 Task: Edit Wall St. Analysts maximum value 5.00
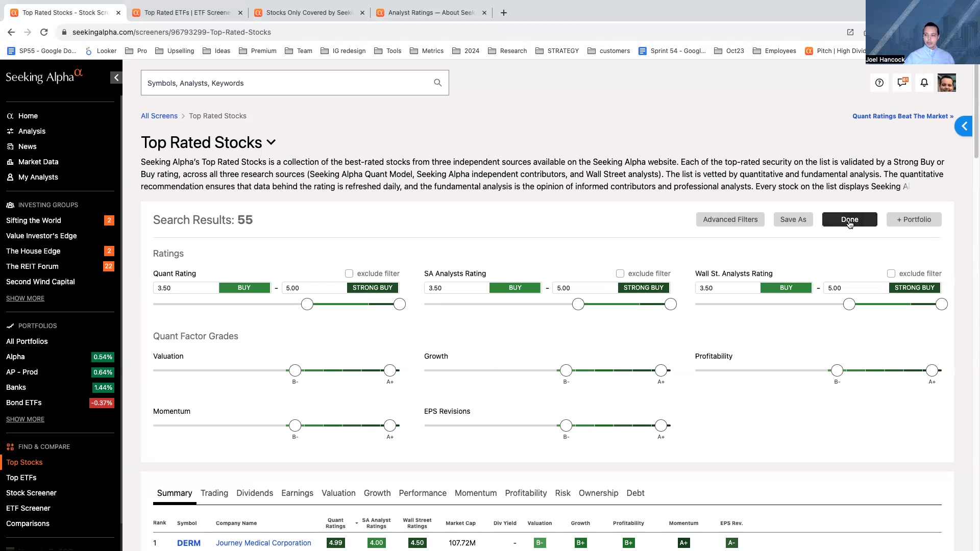pos(856,288)
